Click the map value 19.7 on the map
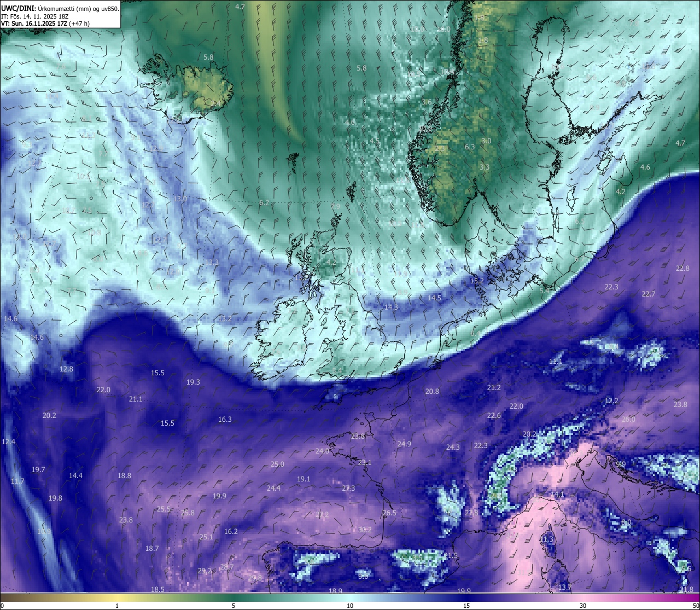Screen dimensions: 700x610 click(38, 469)
